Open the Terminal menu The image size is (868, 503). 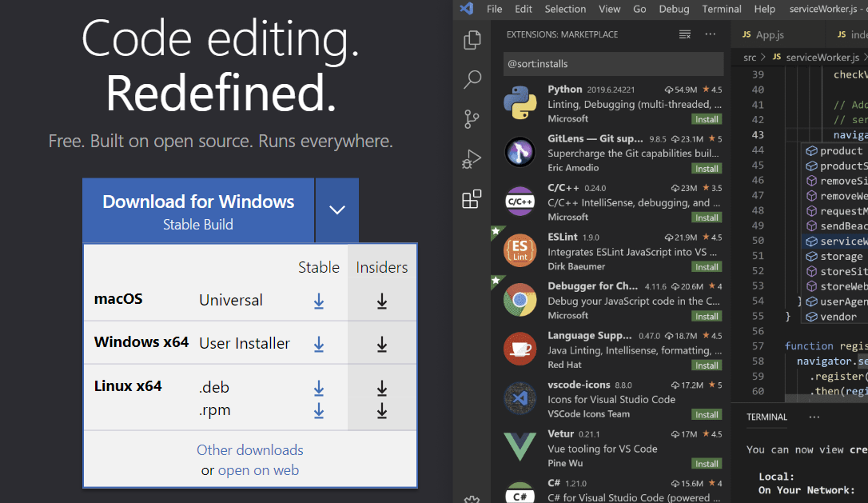tap(721, 9)
